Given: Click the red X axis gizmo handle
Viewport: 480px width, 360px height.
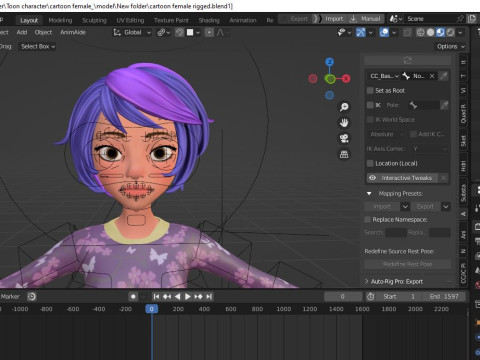Looking at the screenshot, I should 346,79.
